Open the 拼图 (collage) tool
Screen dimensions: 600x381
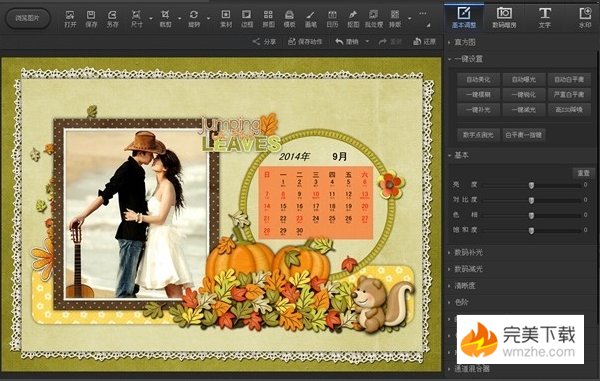268,19
